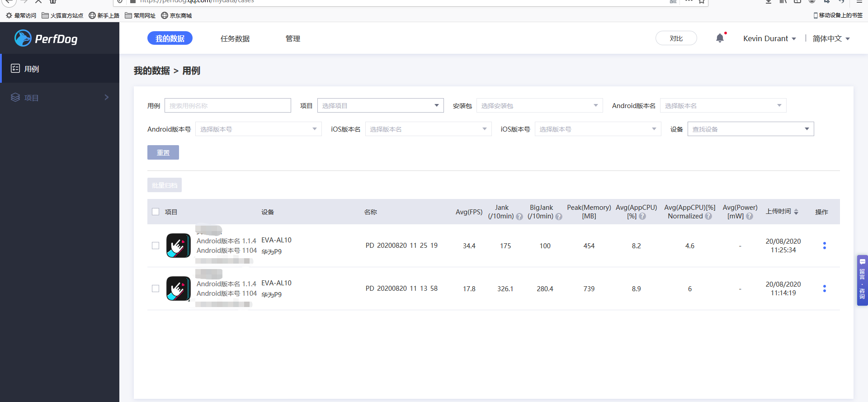Open 新手上路 bookmark

click(104, 15)
